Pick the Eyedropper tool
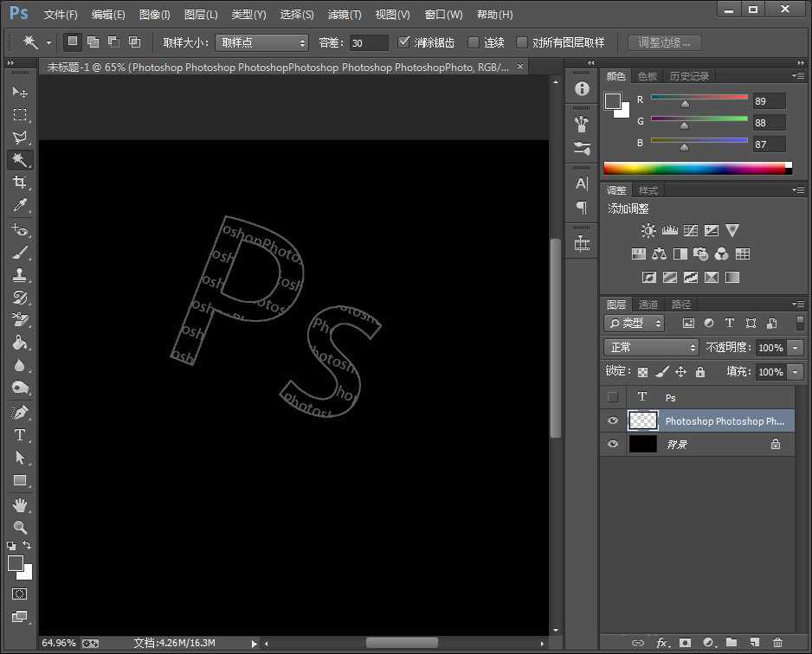Screen dimensions: 812x654 [x=19, y=206]
